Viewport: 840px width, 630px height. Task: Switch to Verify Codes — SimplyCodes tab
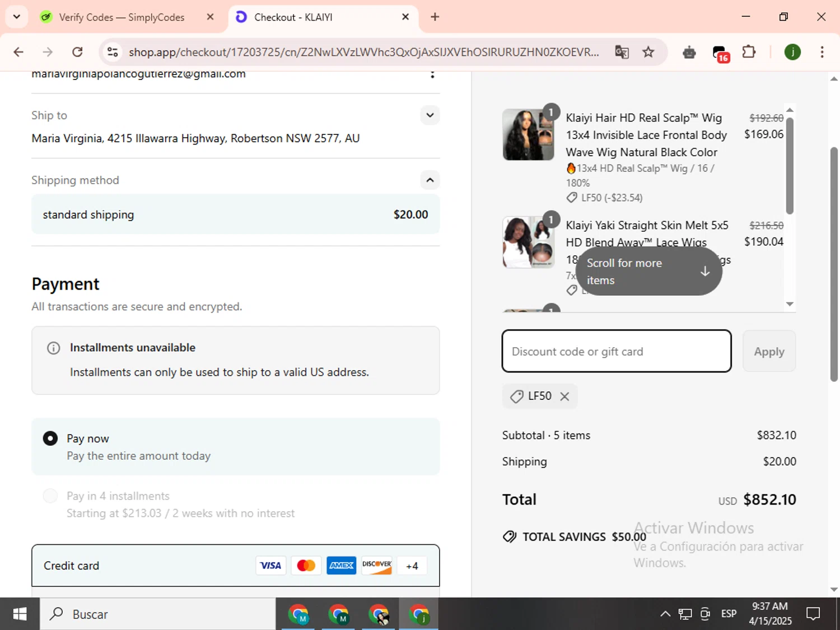tap(122, 17)
